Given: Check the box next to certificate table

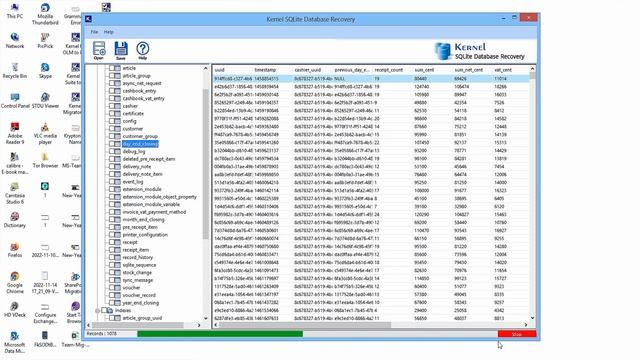Looking at the screenshot, I should (x=111, y=113).
